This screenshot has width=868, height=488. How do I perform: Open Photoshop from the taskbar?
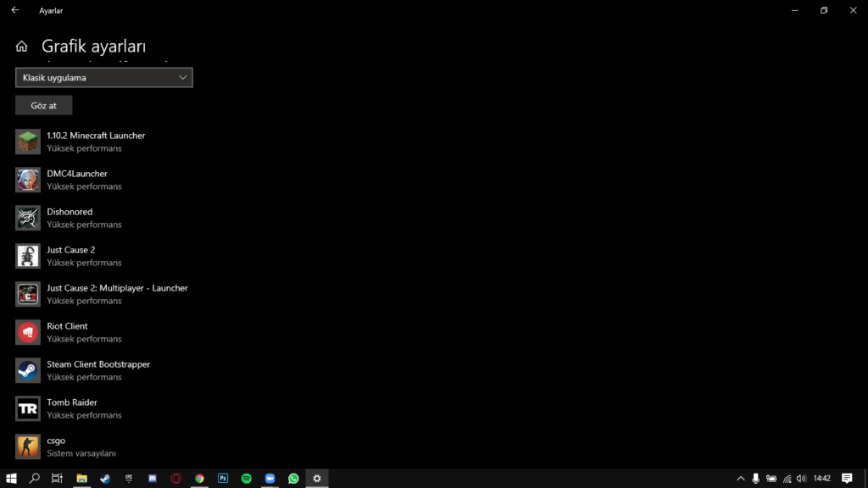223,479
